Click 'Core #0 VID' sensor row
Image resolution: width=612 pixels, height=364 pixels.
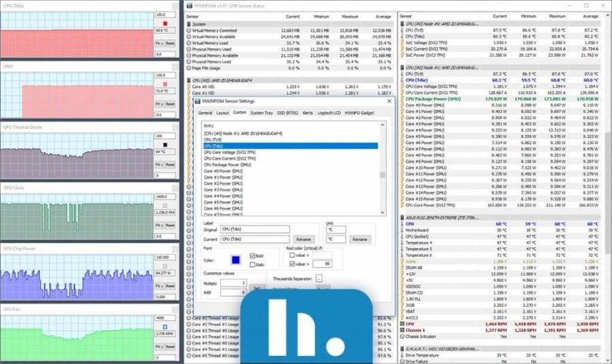pyautogui.click(x=290, y=86)
